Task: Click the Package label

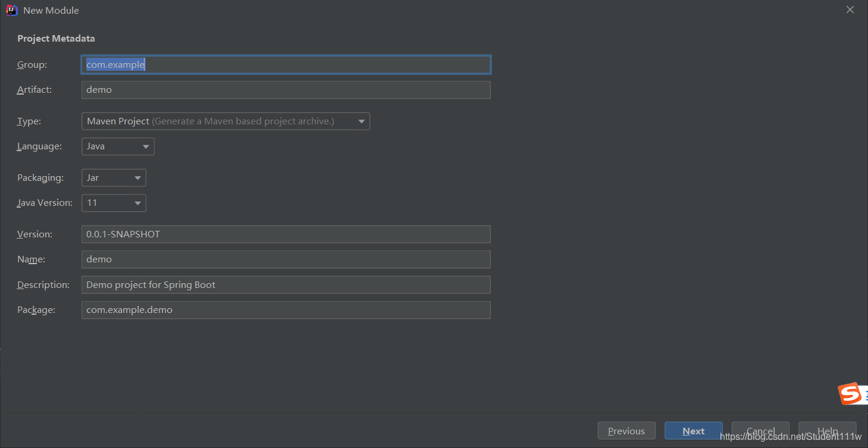Action: point(36,310)
